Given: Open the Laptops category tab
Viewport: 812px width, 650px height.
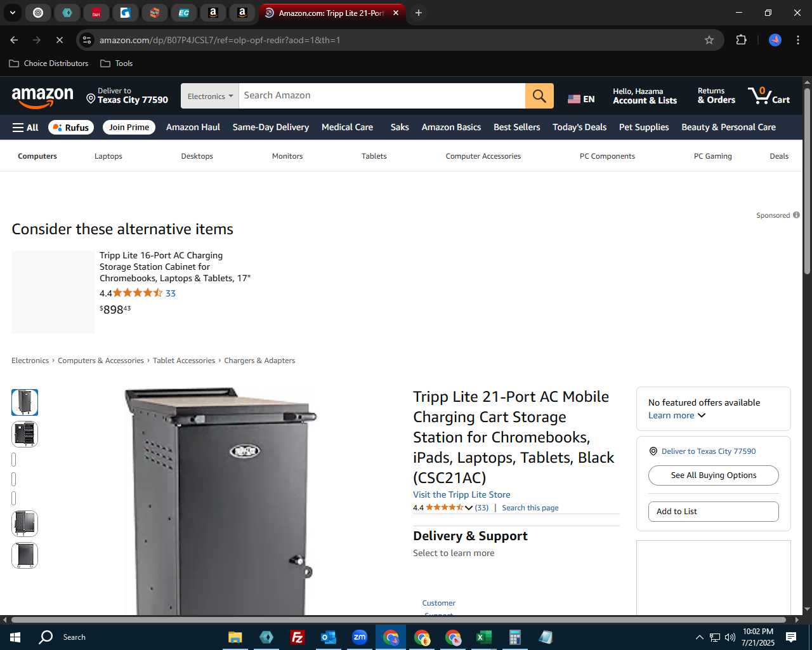Looking at the screenshot, I should pos(108,156).
